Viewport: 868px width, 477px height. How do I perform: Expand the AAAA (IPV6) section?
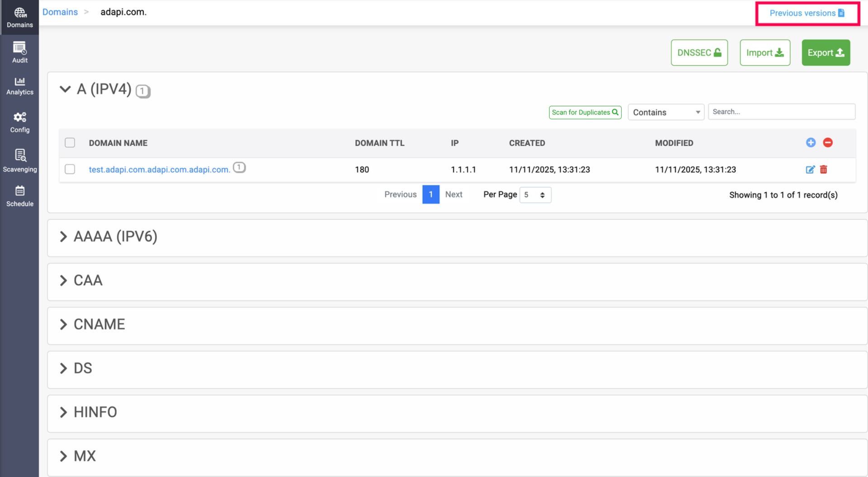[x=63, y=237]
